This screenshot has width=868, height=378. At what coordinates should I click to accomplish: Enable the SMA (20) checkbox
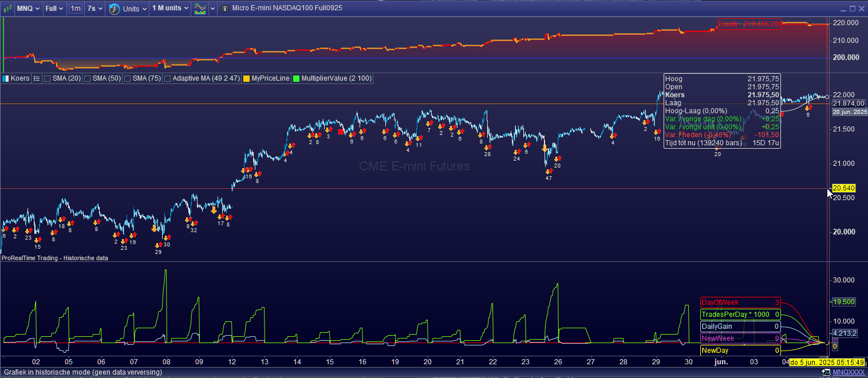(48, 78)
